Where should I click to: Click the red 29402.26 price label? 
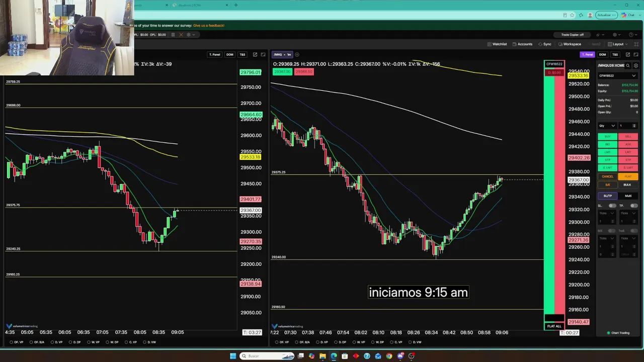click(x=579, y=158)
